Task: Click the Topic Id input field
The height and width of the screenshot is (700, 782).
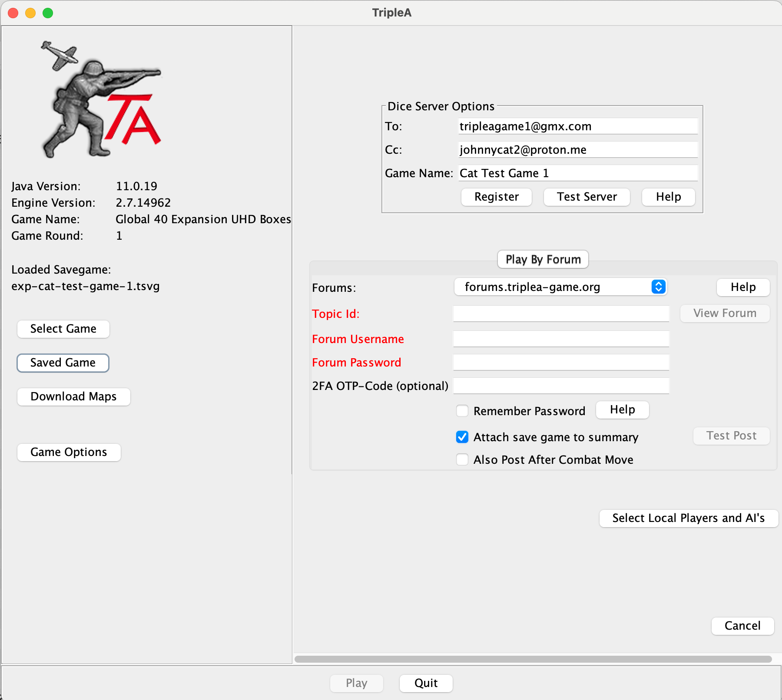Action: 561,314
